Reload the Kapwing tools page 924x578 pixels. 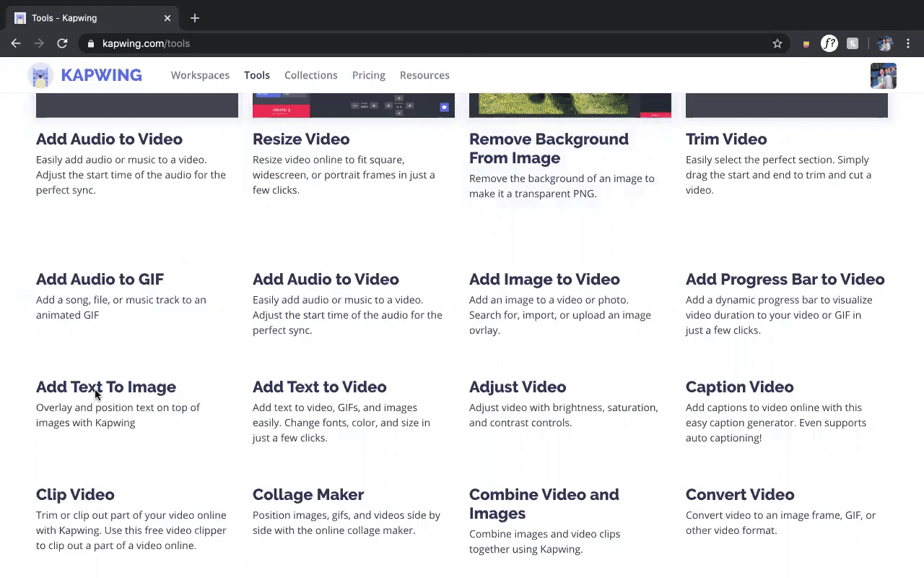tap(62, 43)
